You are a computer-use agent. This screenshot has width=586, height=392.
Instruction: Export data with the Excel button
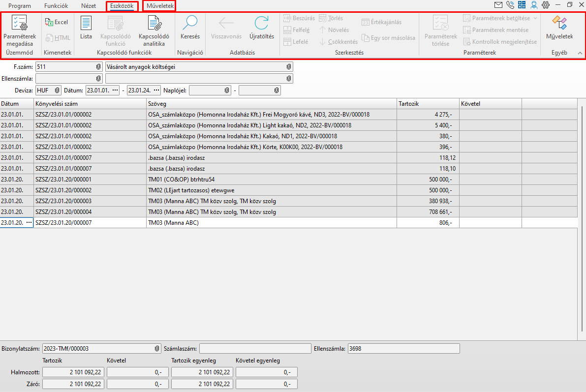point(57,22)
